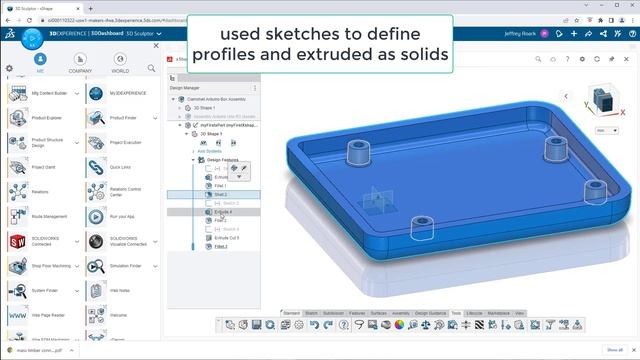
Task: Expand Product Finder dropdown arrow
Action: pyautogui.click(x=155, y=118)
